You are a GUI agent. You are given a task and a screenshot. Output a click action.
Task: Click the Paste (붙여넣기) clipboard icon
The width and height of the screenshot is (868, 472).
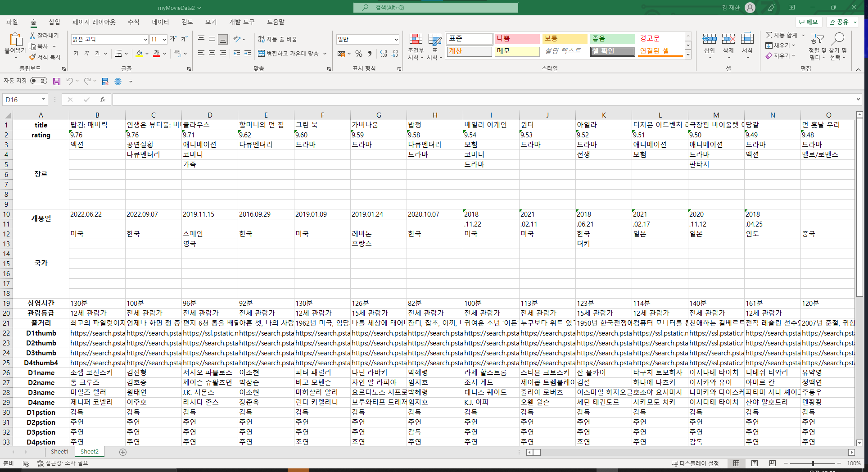coord(15,40)
